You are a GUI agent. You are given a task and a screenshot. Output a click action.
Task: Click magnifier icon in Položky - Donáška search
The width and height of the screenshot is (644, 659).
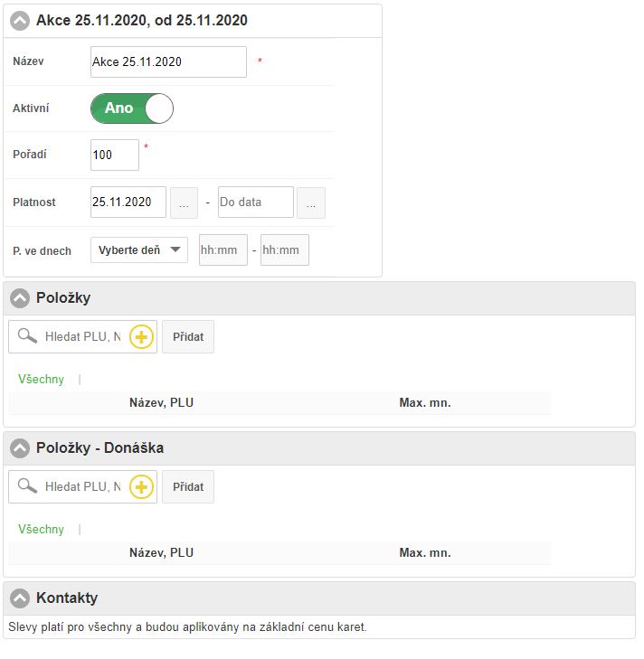28,487
